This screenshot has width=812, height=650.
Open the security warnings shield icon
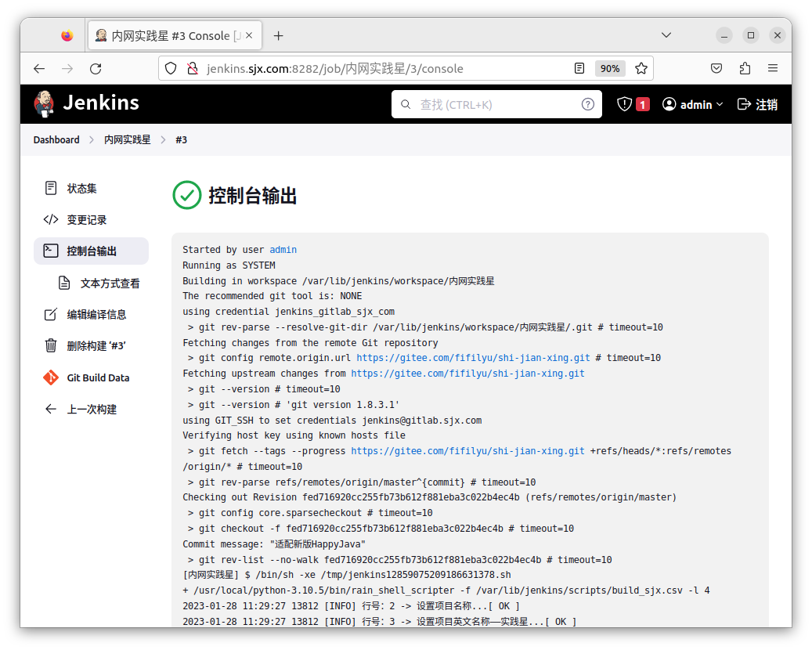pyautogui.click(x=624, y=104)
